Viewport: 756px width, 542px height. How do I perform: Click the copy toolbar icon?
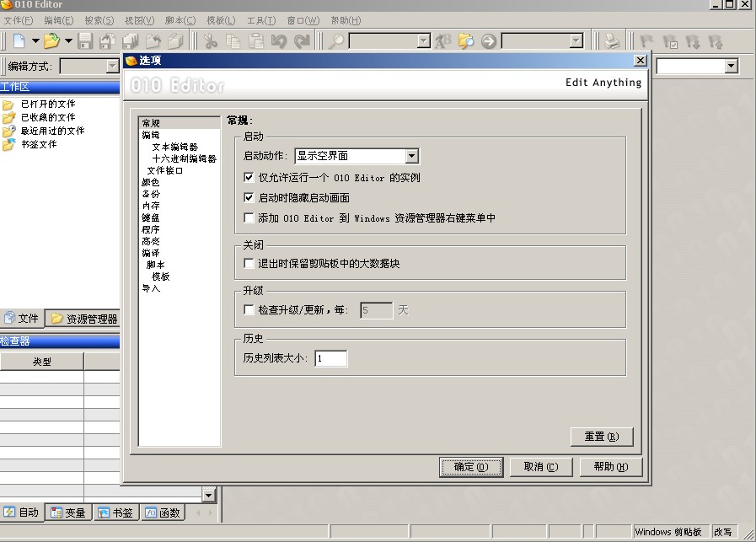(x=233, y=41)
